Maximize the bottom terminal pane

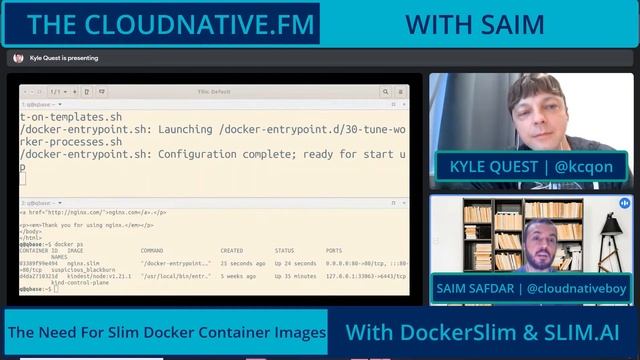click(393, 203)
